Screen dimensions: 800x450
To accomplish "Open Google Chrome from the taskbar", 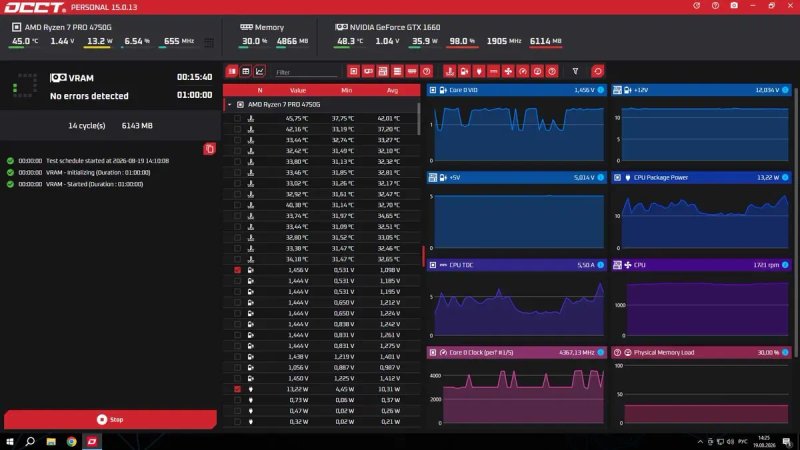I will [x=71, y=441].
